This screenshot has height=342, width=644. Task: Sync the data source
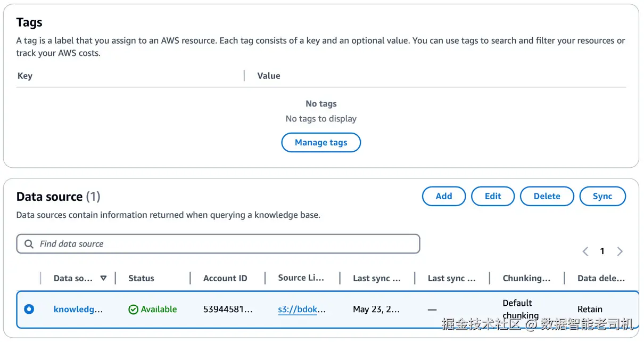[602, 196]
